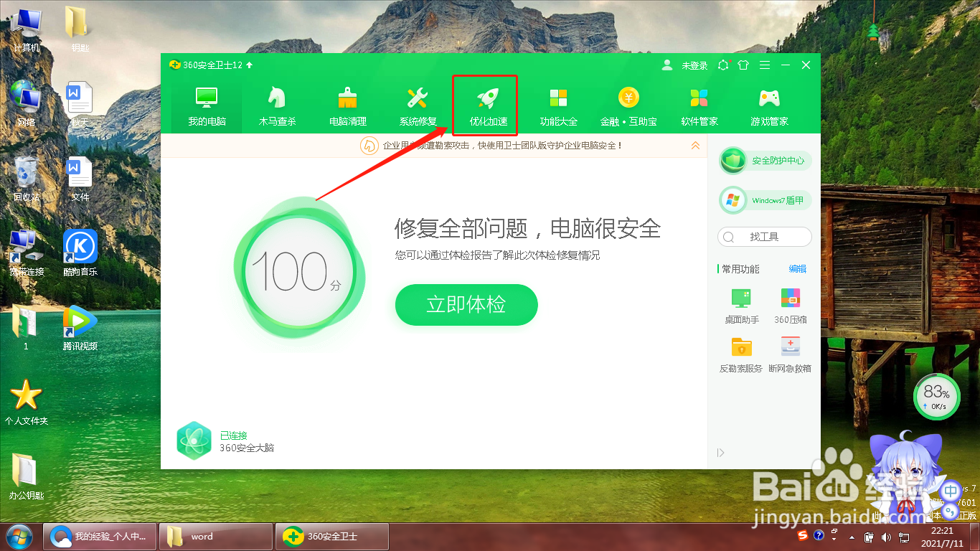Click 编辑 next to 常用功能
The height and width of the screenshot is (551, 980).
(x=798, y=269)
